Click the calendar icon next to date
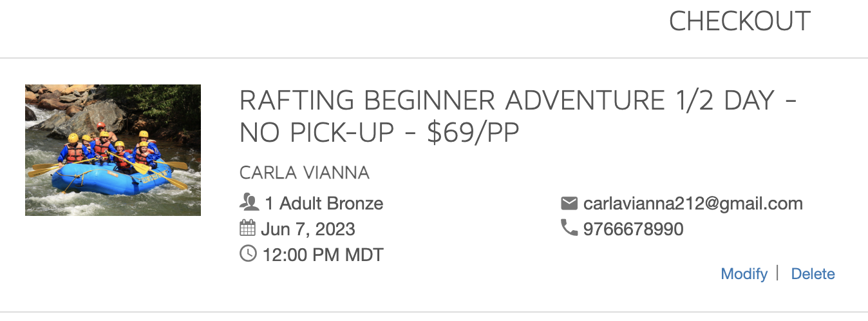This screenshot has height=321, width=868. [x=247, y=229]
